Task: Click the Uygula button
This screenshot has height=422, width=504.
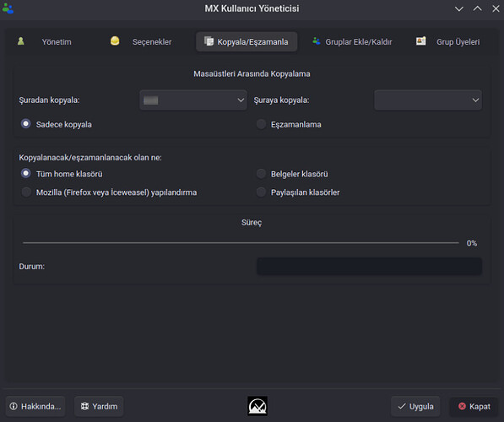Action: (x=415, y=406)
